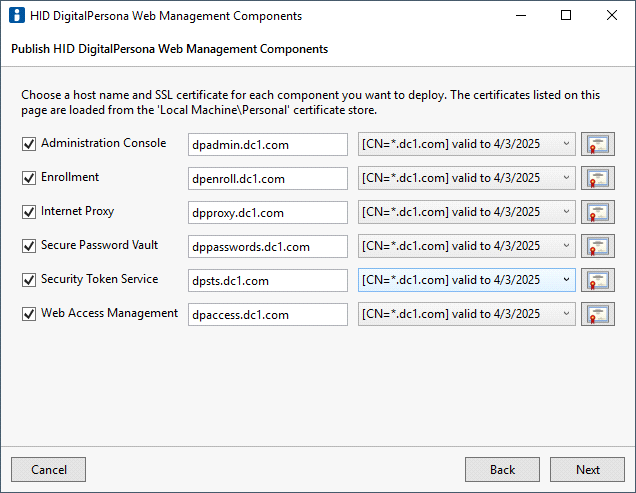Screen dimensions: 636x493
Task: View certificate for Secure Password Vault
Action: click(598, 246)
